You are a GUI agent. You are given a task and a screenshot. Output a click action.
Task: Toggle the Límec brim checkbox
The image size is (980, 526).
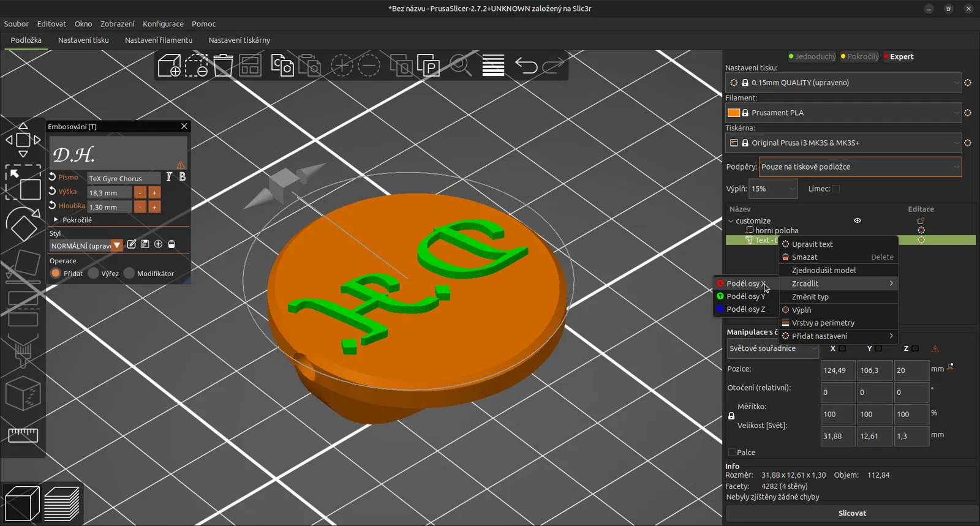click(836, 189)
